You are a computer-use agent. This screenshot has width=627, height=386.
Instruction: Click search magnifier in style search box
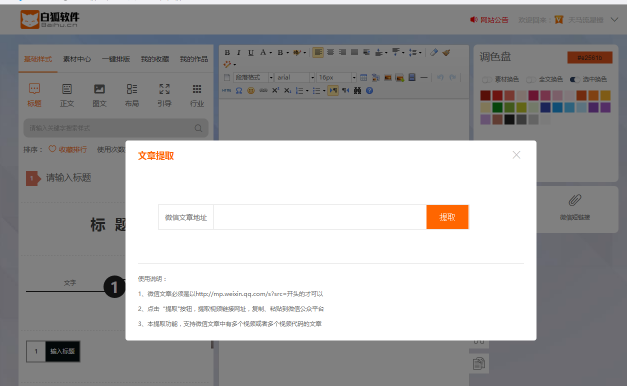tap(198, 128)
